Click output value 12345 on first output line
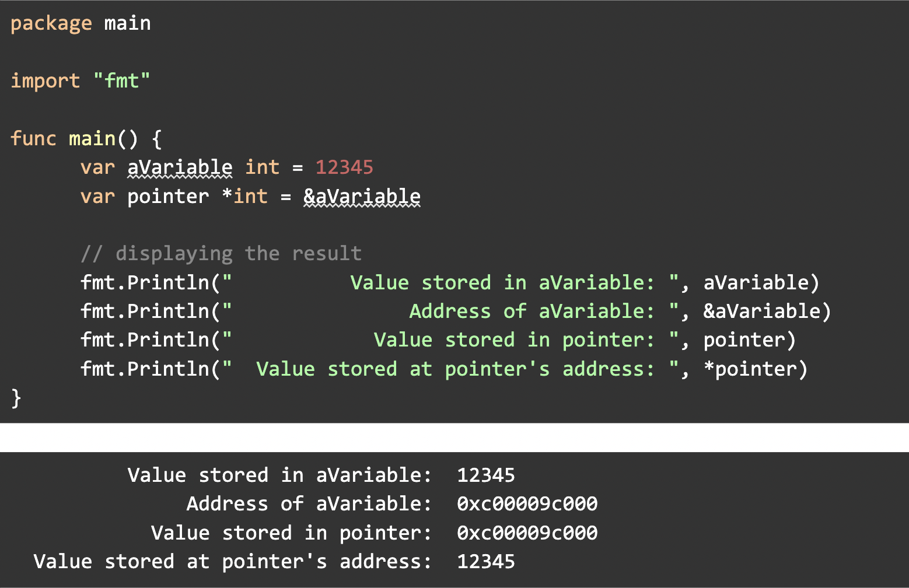This screenshot has width=909, height=588. 486,475
